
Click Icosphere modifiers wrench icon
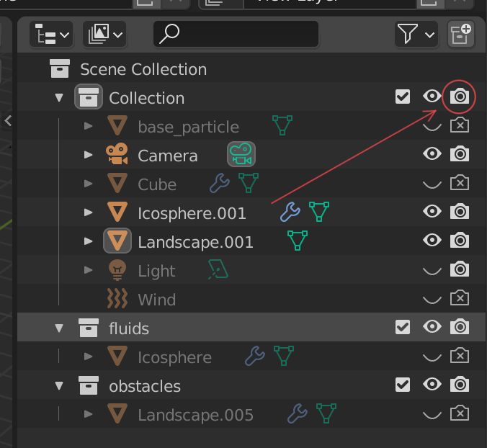pos(255,356)
